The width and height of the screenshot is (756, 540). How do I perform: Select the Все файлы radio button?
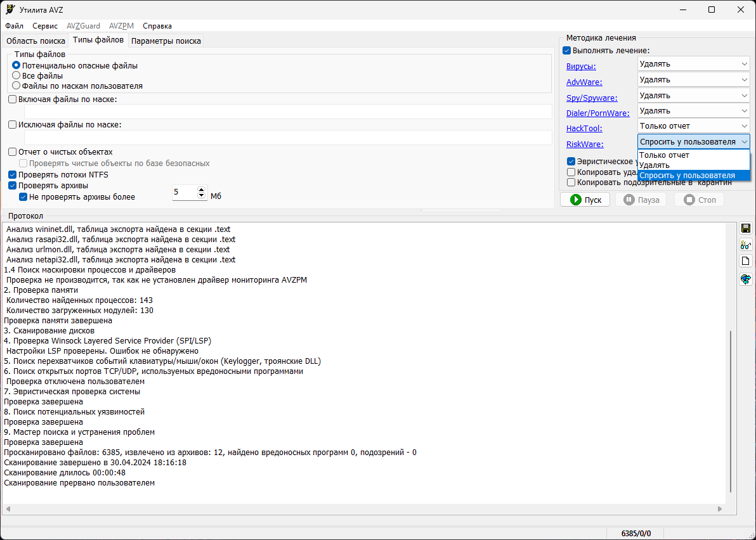(16, 75)
